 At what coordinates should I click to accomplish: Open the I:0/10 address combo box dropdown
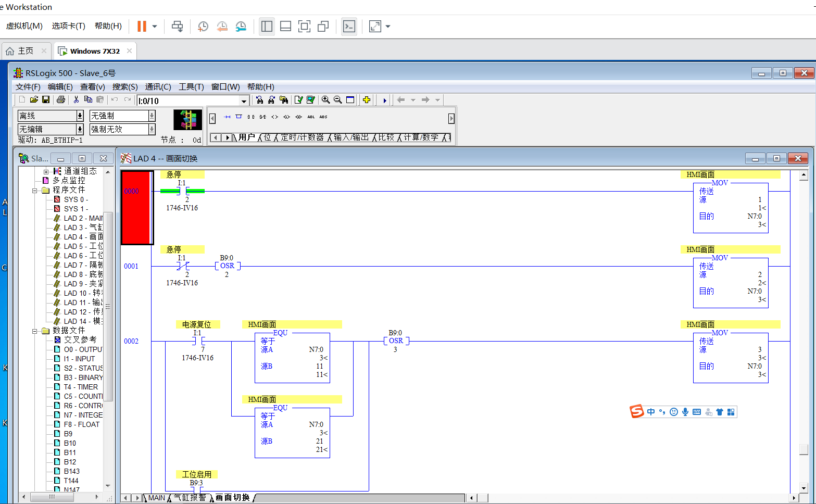tap(243, 101)
